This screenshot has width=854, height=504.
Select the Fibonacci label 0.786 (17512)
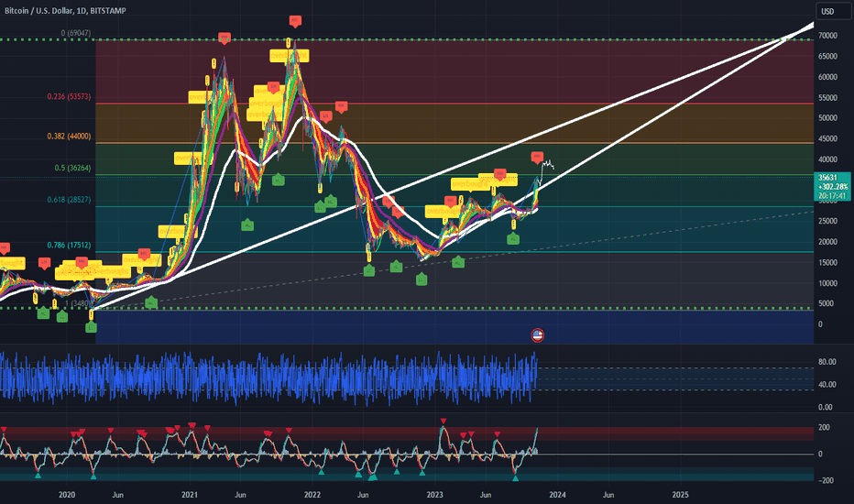pyautogui.click(x=69, y=246)
